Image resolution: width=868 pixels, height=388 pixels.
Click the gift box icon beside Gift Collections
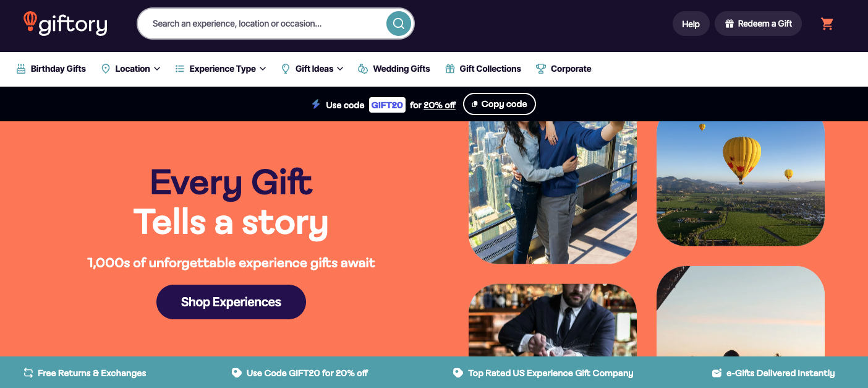[x=450, y=69]
